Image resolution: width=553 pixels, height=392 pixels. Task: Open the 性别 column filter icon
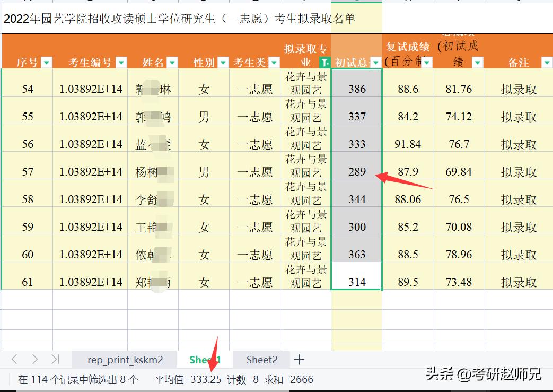[x=223, y=63]
